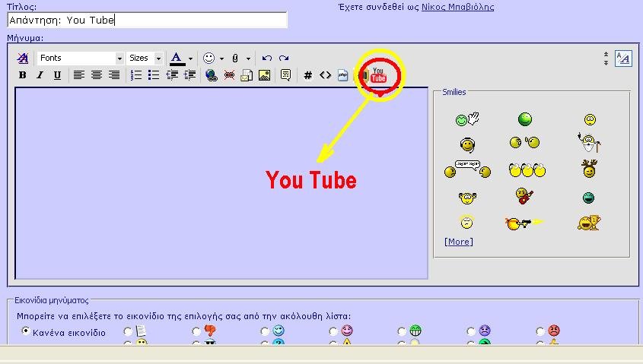Center align the text
This screenshot has height=364, width=643.
click(97, 75)
